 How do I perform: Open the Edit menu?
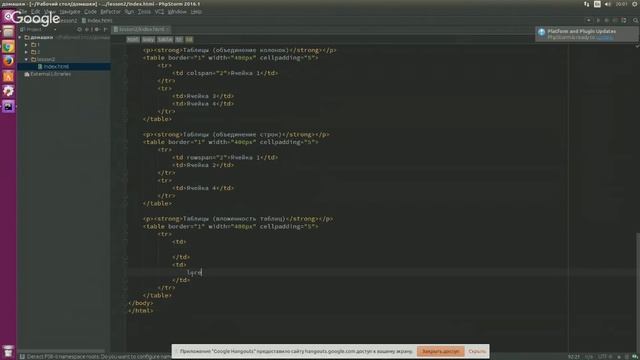pos(36,12)
